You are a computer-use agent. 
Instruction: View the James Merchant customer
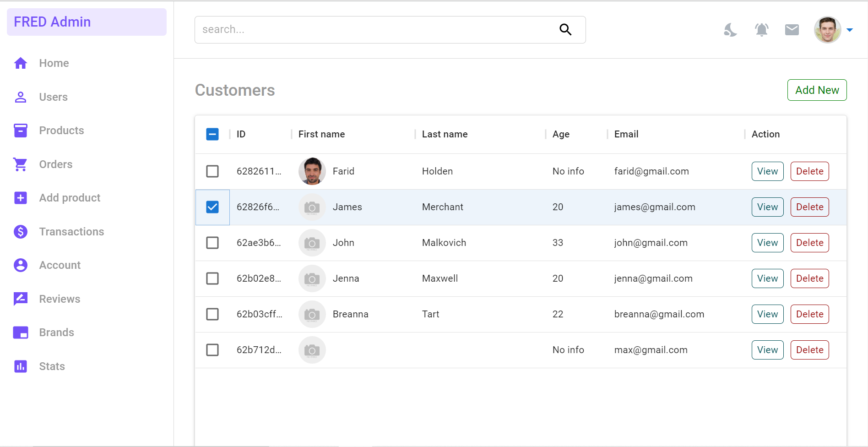click(x=768, y=207)
